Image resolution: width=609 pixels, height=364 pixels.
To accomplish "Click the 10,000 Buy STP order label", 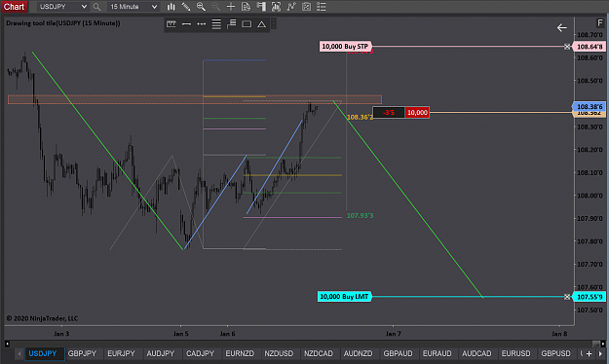I will coord(345,47).
